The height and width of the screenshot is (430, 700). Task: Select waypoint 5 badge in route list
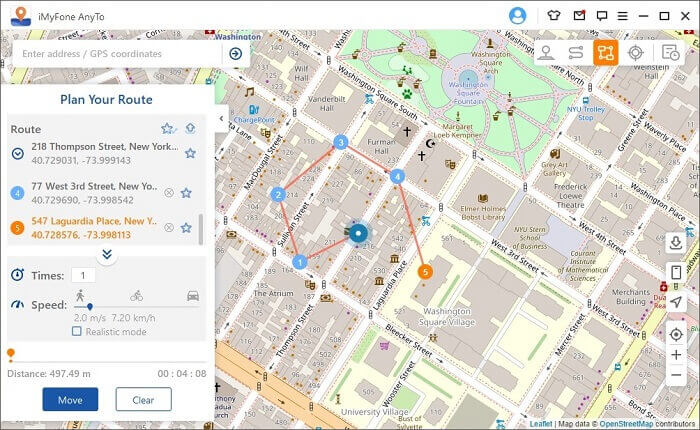coord(17,228)
